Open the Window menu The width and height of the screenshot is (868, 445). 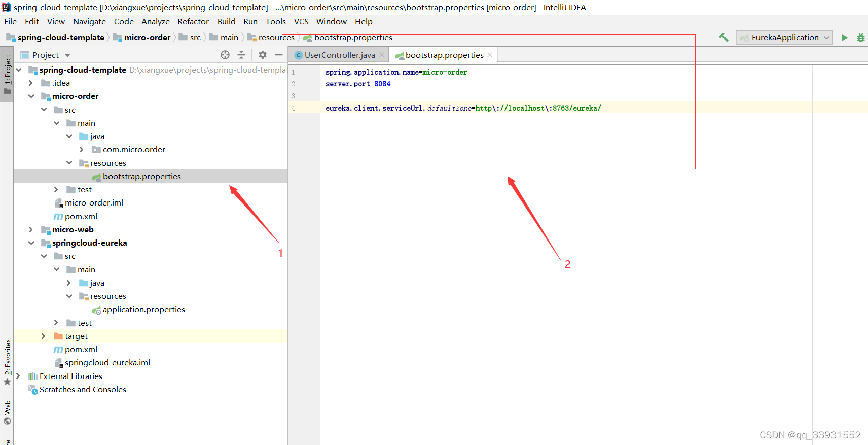[332, 21]
